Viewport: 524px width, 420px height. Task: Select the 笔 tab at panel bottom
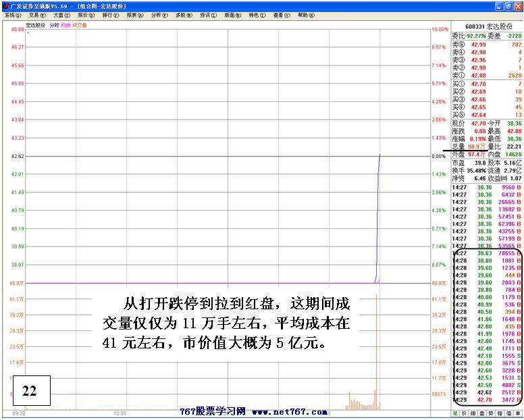click(x=455, y=413)
